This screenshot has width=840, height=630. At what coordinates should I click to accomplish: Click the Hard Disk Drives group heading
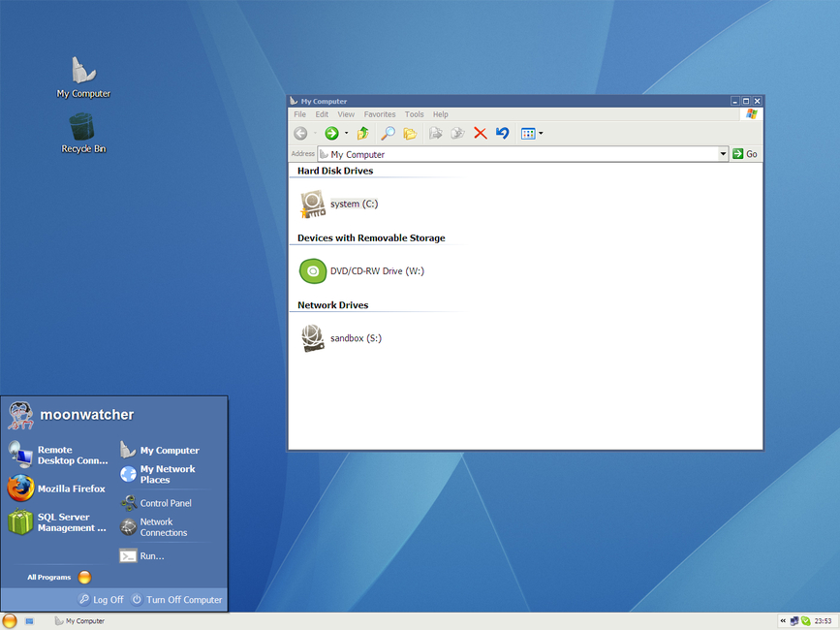tap(335, 171)
